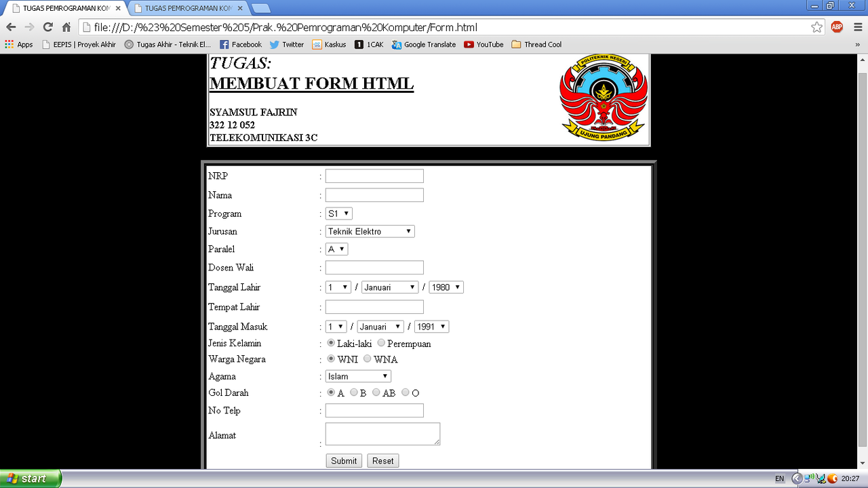
Task: Open the Facebook bookmark
Action: click(241, 44)
